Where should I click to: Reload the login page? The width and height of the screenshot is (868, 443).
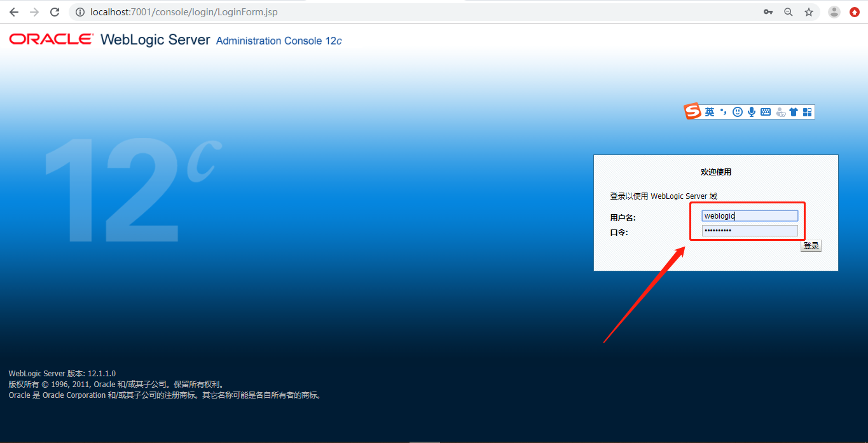click(55, 12)
